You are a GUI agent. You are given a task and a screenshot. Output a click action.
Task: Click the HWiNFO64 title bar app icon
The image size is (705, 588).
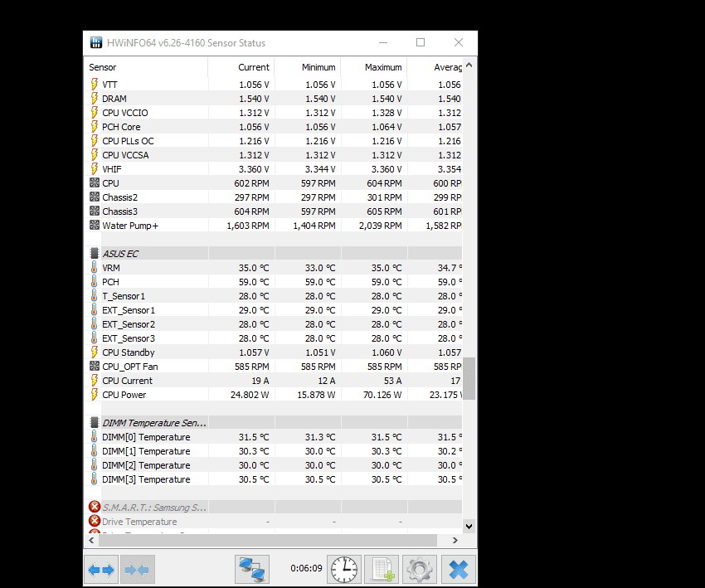click(x=95, y=42)
